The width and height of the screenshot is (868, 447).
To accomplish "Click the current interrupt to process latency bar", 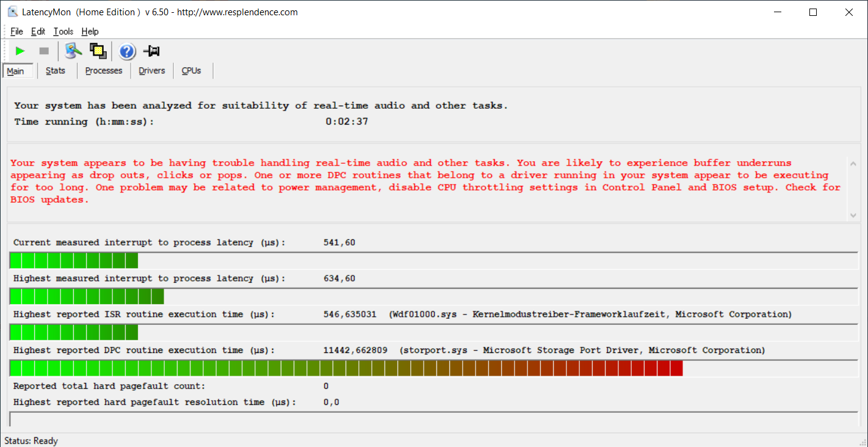I will tap(433, 261).
